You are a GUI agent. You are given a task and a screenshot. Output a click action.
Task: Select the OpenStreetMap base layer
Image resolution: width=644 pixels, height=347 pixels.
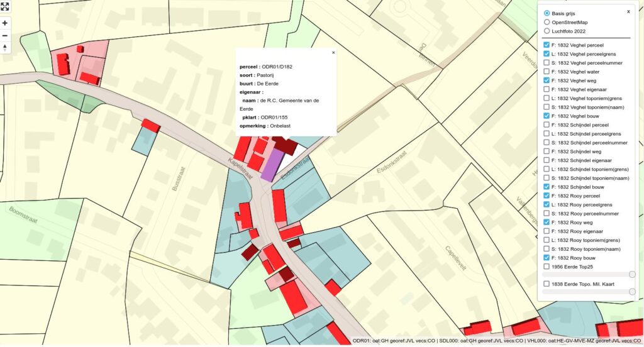(x=547, y=22)
